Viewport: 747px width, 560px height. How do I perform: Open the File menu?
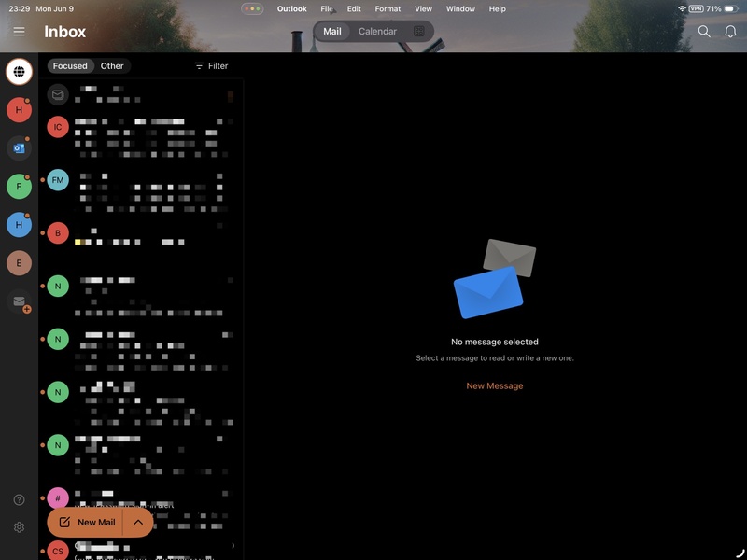[x=327, y=9]
